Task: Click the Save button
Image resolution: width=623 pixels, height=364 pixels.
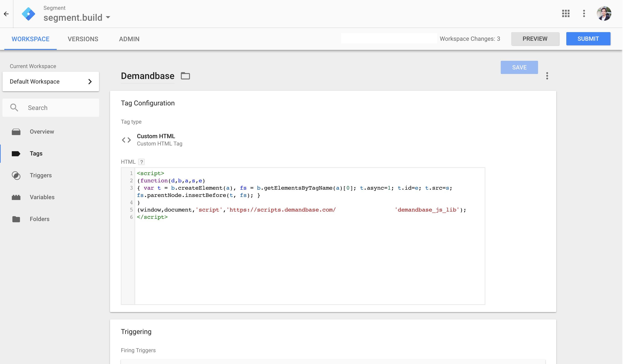Action: click(520, 67)
